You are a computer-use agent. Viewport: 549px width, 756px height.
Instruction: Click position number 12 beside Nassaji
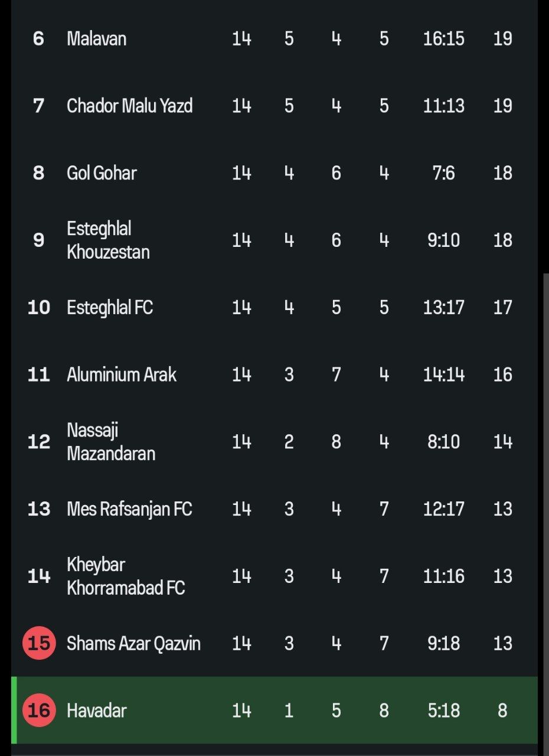tap(39, 441)
